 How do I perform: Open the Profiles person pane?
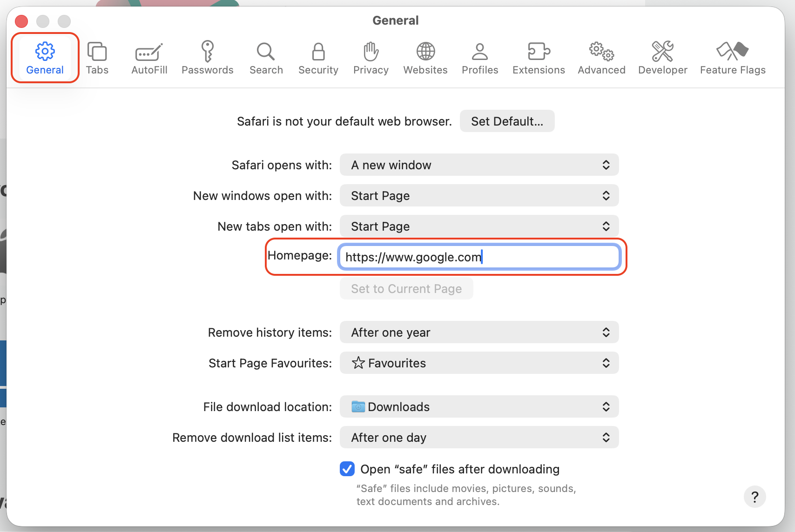pos(480,58)
